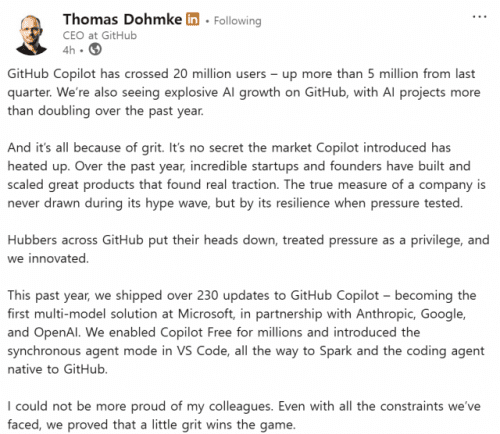This screenshot has height=434, width=500.
Task: Select the 'CEO at GitHub' headline
Action: (x=100, y=35)
